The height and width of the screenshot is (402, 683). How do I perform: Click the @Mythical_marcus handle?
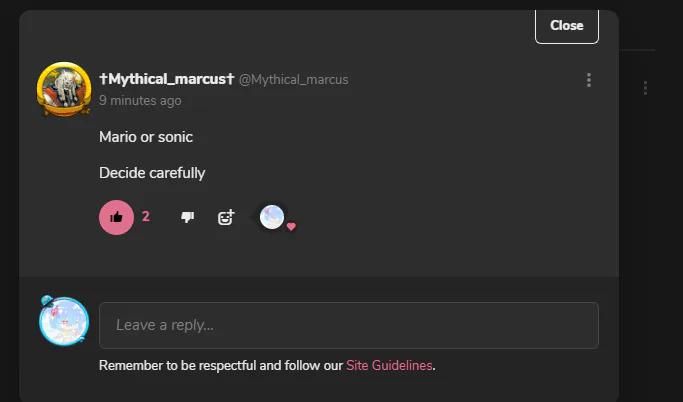coord(293,80)
